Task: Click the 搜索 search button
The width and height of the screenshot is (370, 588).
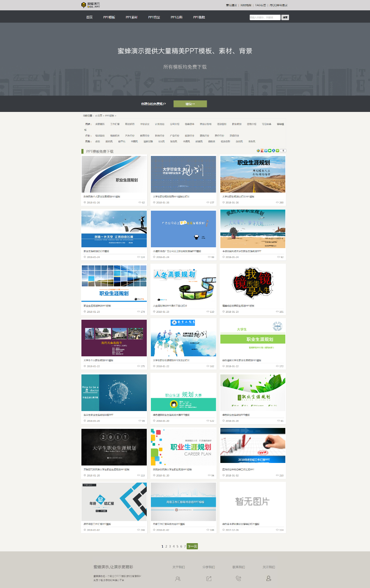Action: (285, 17)
